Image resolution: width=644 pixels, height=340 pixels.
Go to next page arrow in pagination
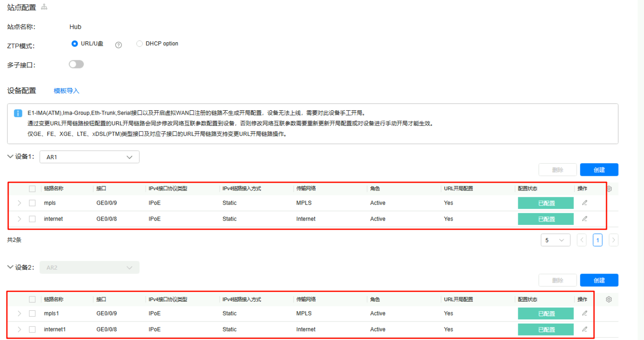tap(613, 240)
